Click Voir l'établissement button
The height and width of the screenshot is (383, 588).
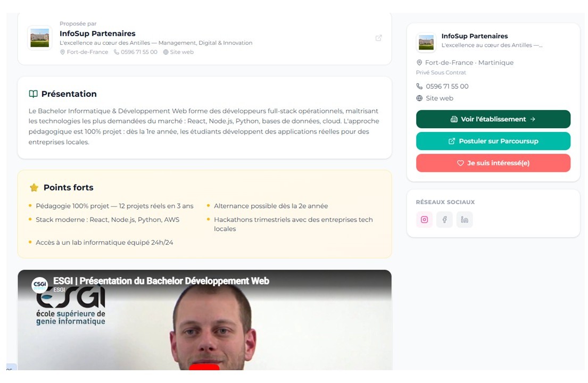click(493, 119)
